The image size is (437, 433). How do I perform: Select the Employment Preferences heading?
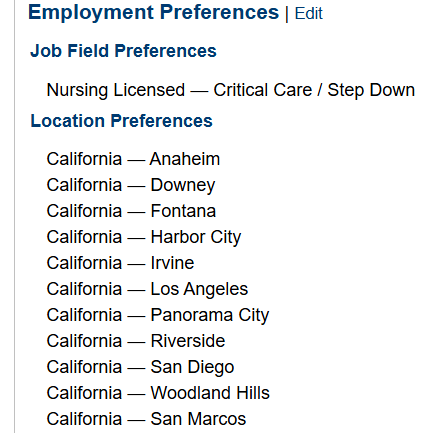153,13
